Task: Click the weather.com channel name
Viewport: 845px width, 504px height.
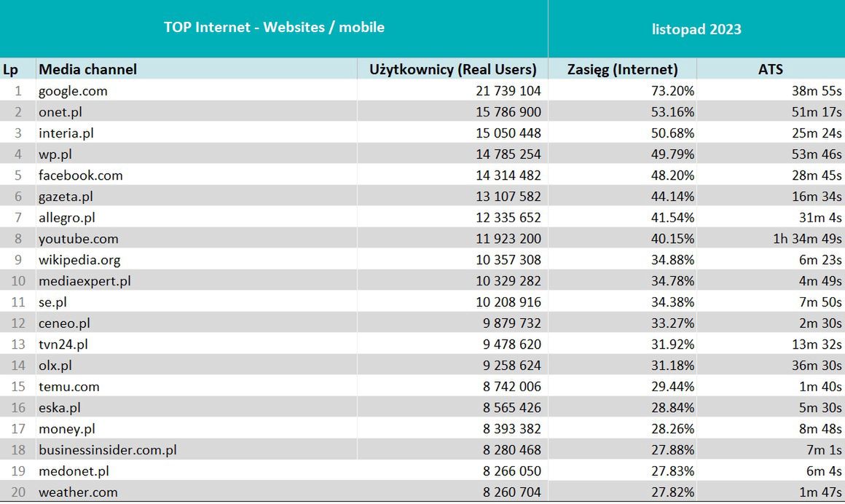Action: click(78, 492)
